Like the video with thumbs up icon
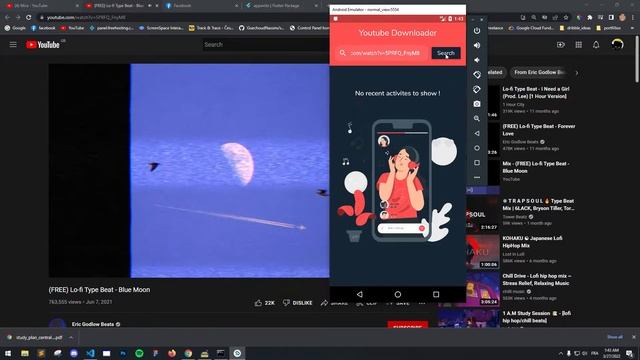 258,303
